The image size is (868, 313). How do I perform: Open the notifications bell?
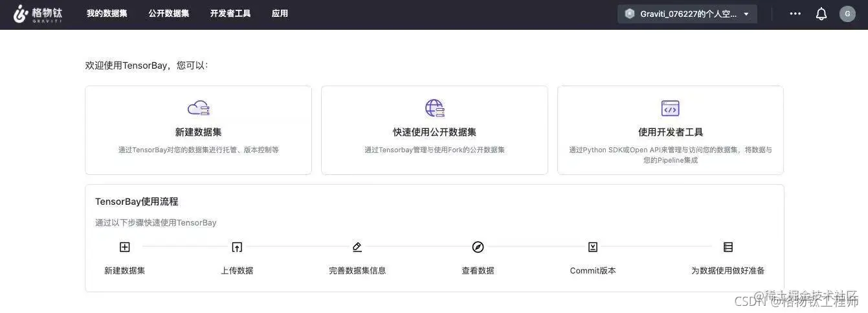click(x=821, y=14)
